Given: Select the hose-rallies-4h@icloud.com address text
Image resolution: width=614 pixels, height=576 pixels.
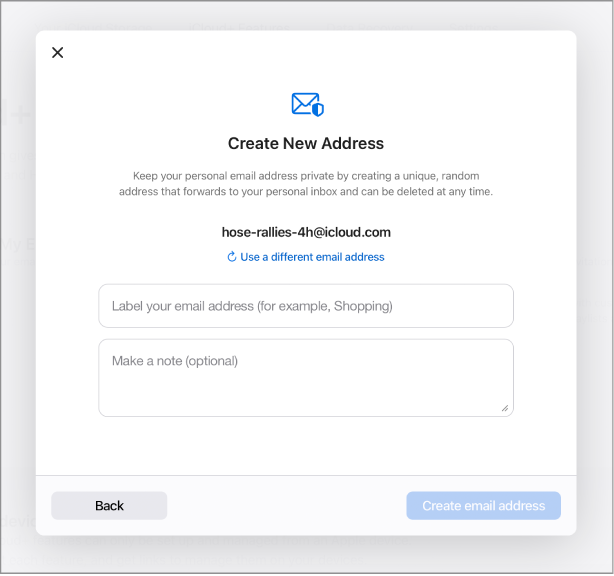Looking at the screenshot, I should pos(306,232).
